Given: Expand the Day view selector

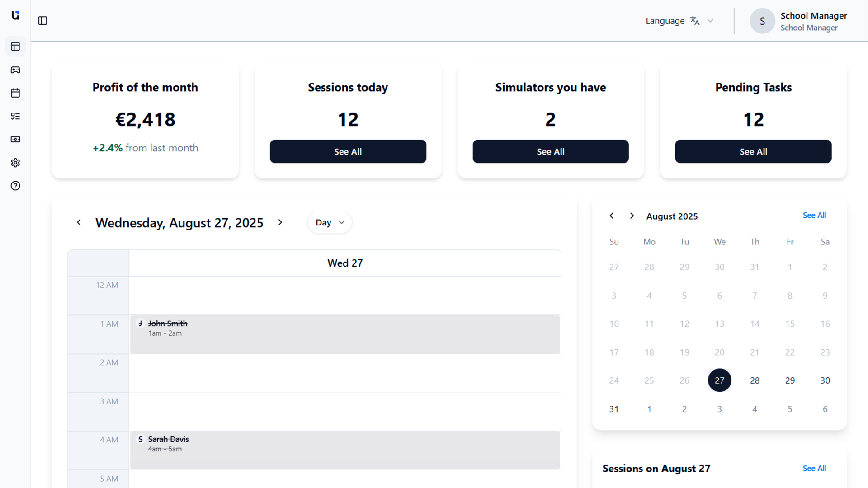Looking at the screenshot, I should tap(330, 222).
